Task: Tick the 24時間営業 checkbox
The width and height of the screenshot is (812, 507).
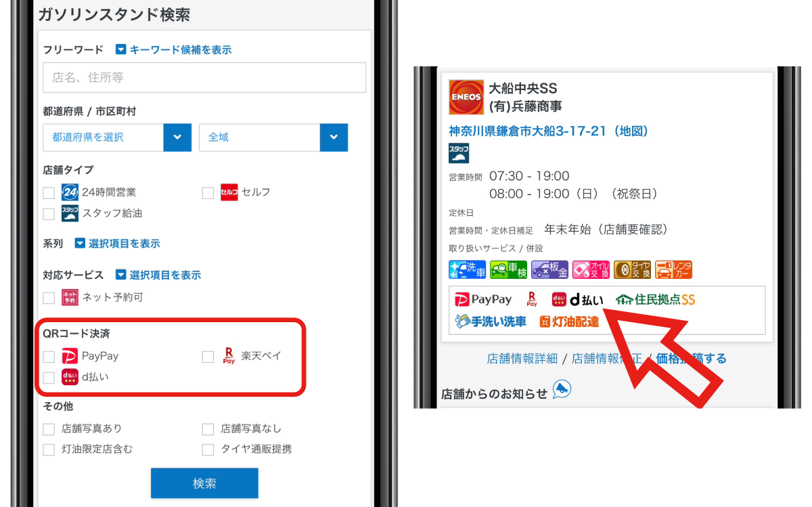Action: pyautogui.click(x=49, y=193)
